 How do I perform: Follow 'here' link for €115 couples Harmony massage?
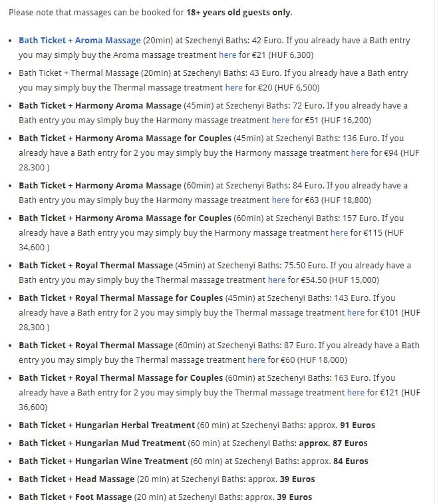click(339, 232)
